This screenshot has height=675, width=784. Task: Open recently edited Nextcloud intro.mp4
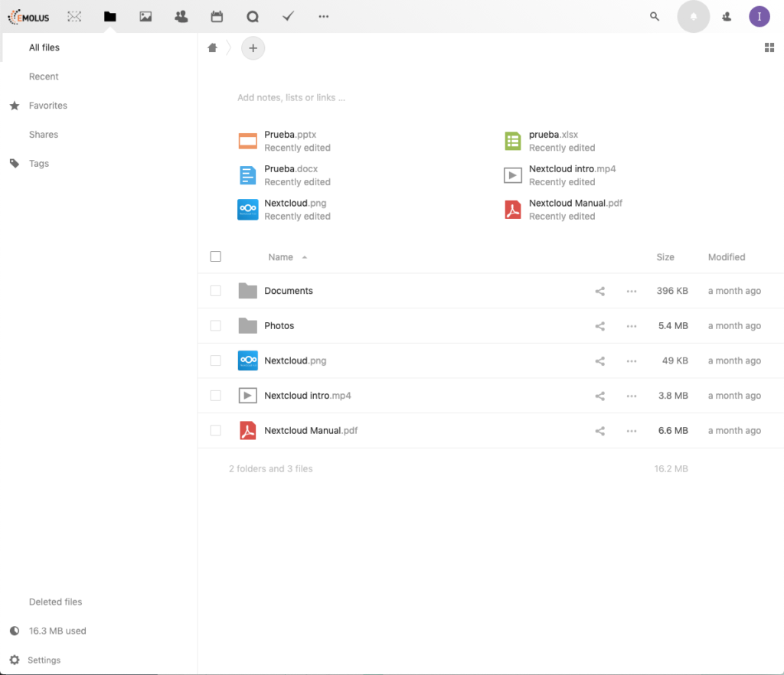coord(560,175)
